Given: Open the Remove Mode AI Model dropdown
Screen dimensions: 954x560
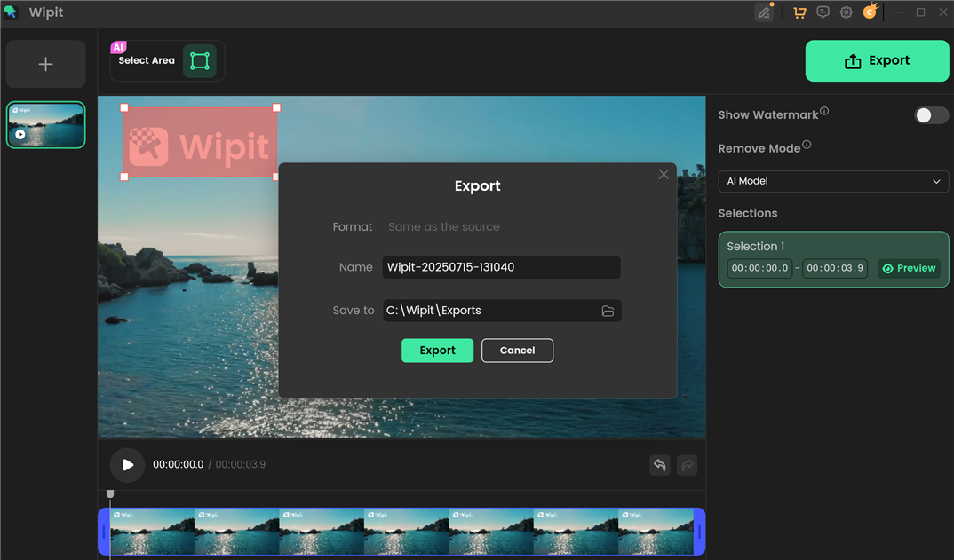Looking at the screenshot, I should [832, 181].
